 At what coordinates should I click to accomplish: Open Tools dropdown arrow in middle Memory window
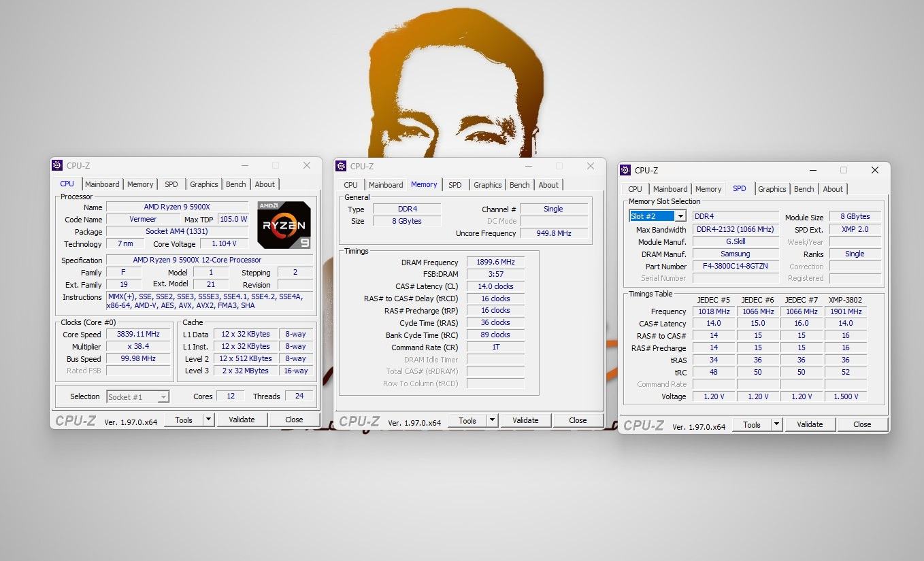coord(492,420)
